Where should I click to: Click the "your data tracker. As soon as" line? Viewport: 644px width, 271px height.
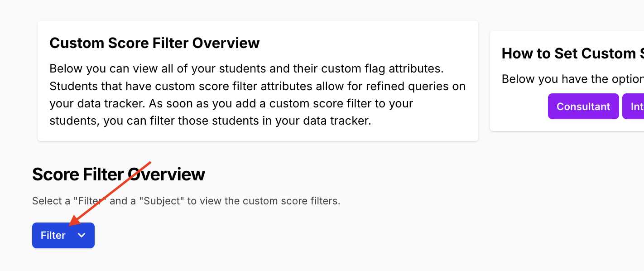(231, 103)
